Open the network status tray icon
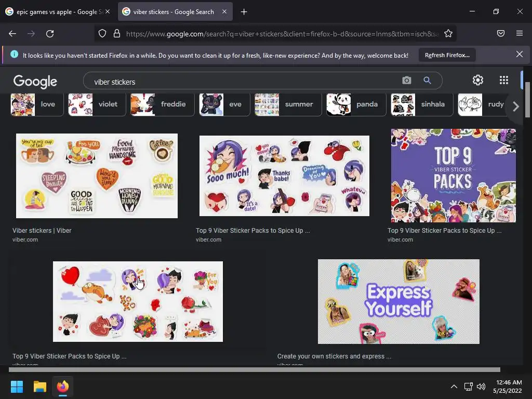Image resolution: width=532 pixels, height=399 pixels. (468, 387)
